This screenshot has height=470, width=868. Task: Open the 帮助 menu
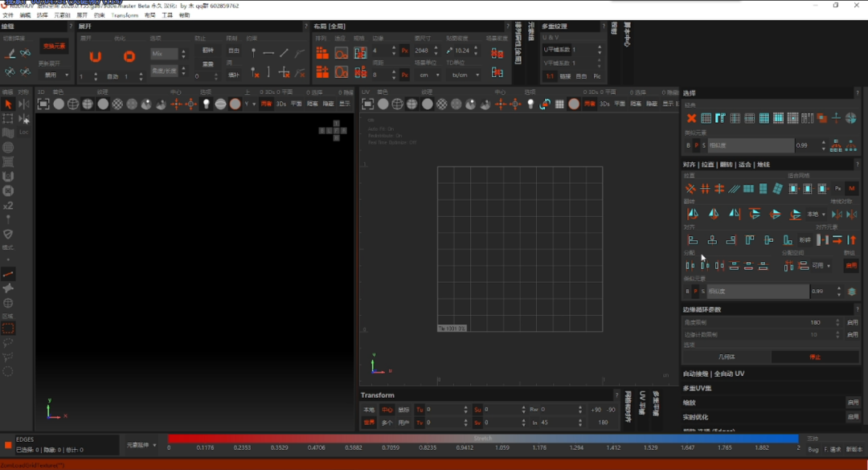[x=184, y=15]
